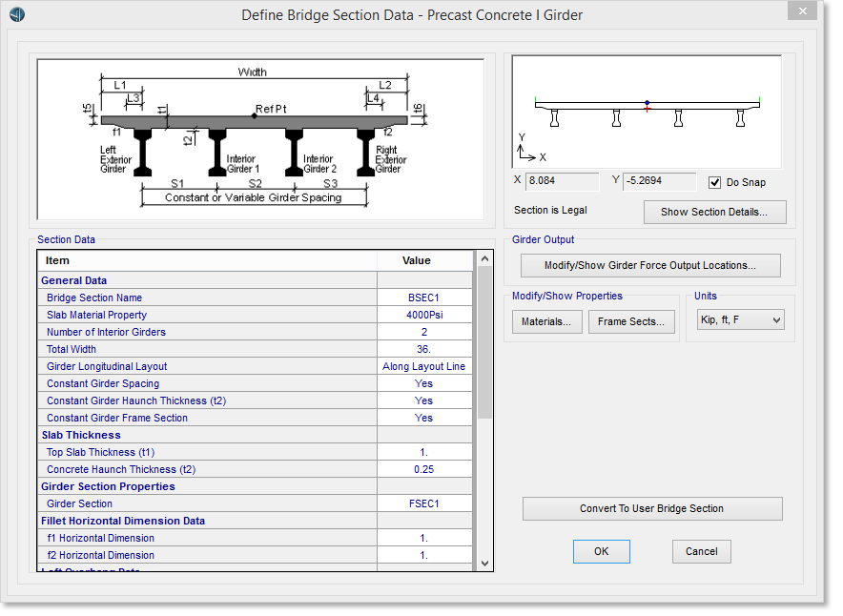Image resolution: width=843 pixels, height=616 pixels.
Task: Click the f2 Horizontal Dimension label
Action: click(x=100, y=556)
